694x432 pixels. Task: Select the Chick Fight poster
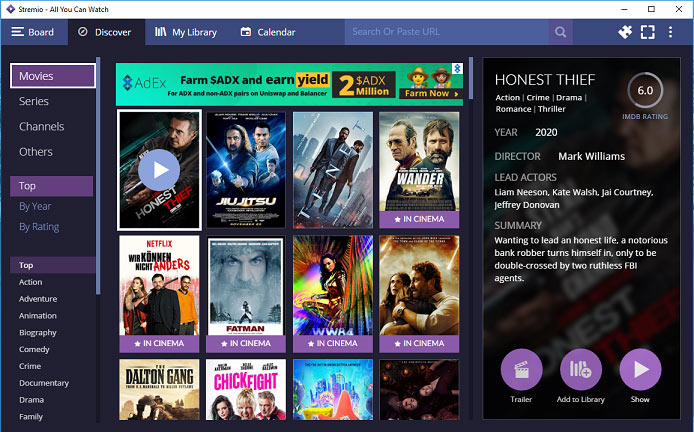pyautogui.click(x=246, y=390)
